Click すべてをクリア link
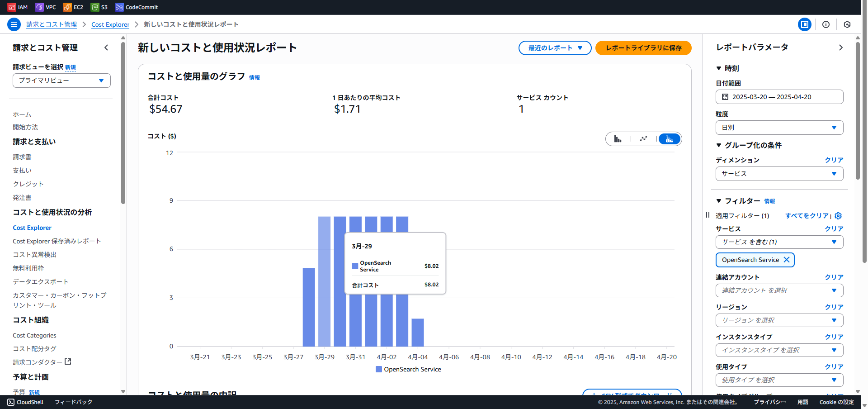868x409 pixels. click(807, 216)
